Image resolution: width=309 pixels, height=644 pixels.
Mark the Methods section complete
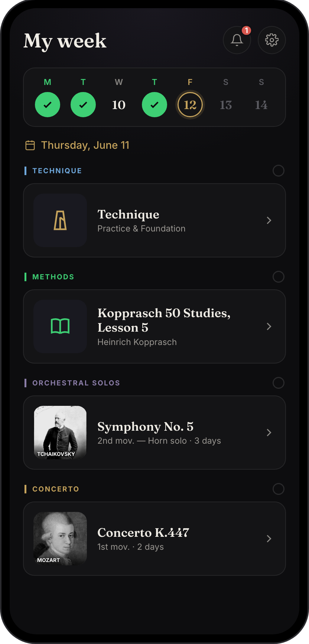point(279,277)
